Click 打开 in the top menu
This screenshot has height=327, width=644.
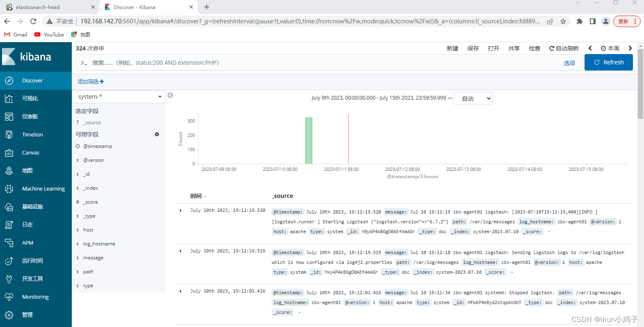pos(493,48)
